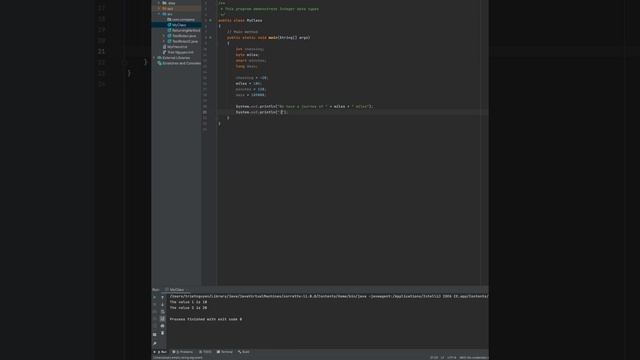This screenshot has width=640, height=360.
Task: Open restore layout icon in Run panel sidebar
Action: click(x=154, y=334)
